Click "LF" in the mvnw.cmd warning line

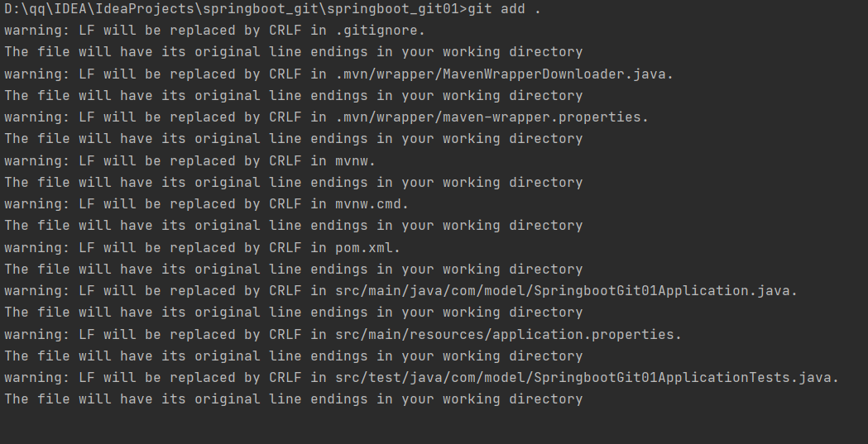coord(87,204)
